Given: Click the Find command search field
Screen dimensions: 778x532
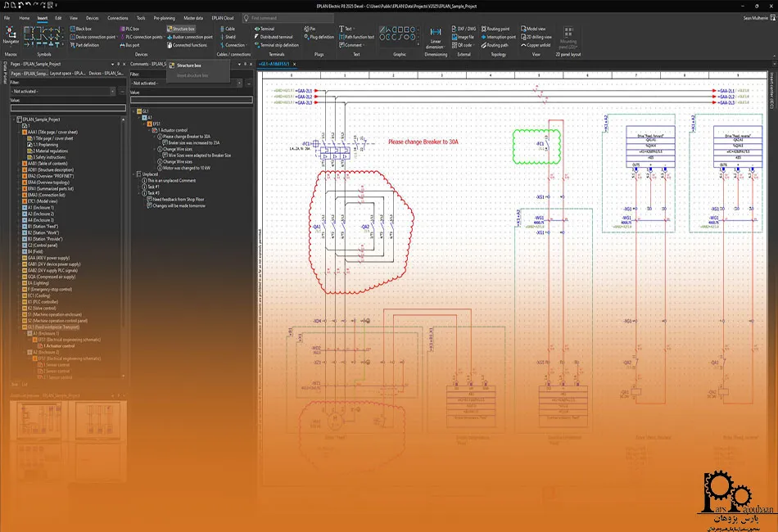Looking at the screenshot, I should [287, 17].
